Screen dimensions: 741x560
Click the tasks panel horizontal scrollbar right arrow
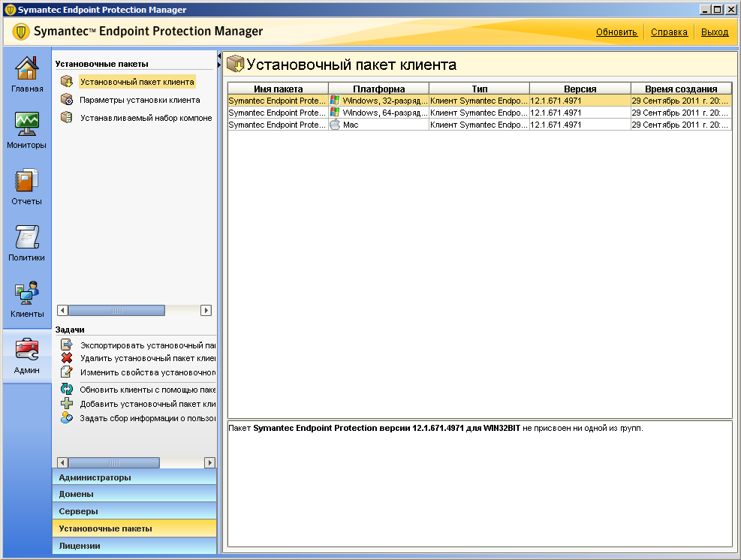[209, 463]
